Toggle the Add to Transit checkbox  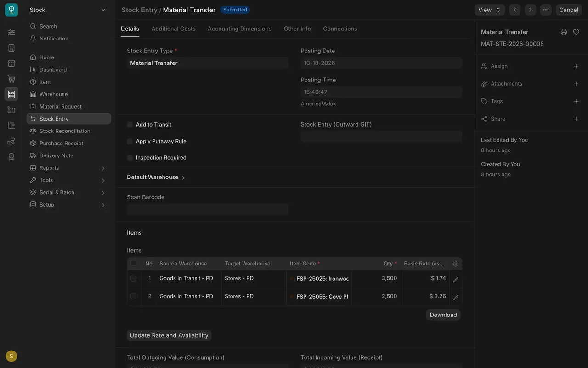(130, 125)
